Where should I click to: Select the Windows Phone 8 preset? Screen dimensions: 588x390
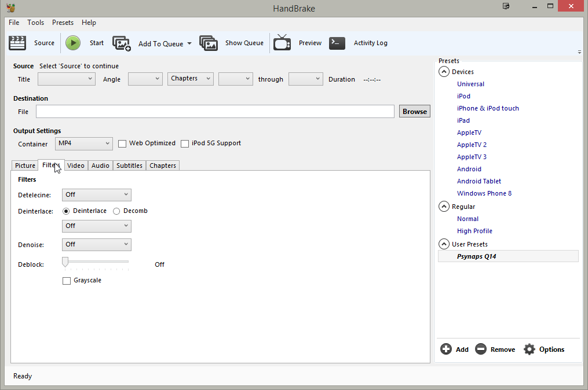pyautogui.click(x=484, y=193)
